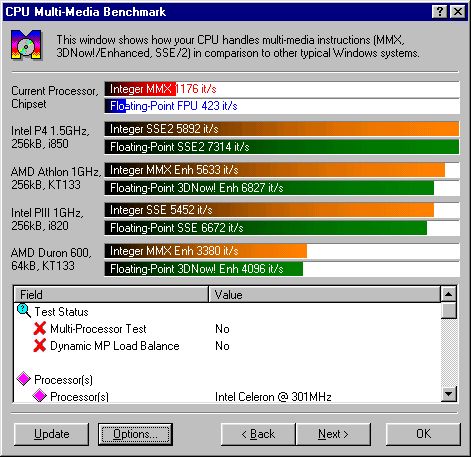The image size is (471, 457).
Task: Go to previous page with Back button
Action: pyautogui.click(x=258, y=434)
